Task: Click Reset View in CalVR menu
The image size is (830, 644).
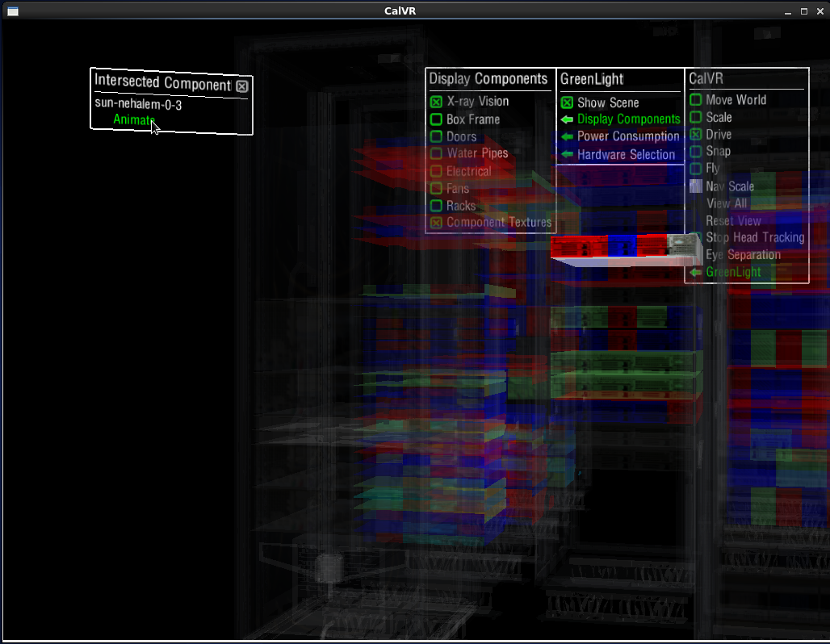Action: pyautogui.click(x=733, y=220)
